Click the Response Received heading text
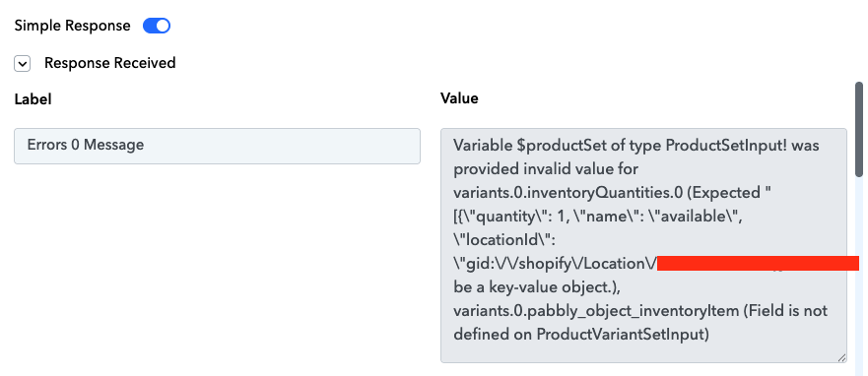This screenshot has height=376, width=868. point(110,63)
